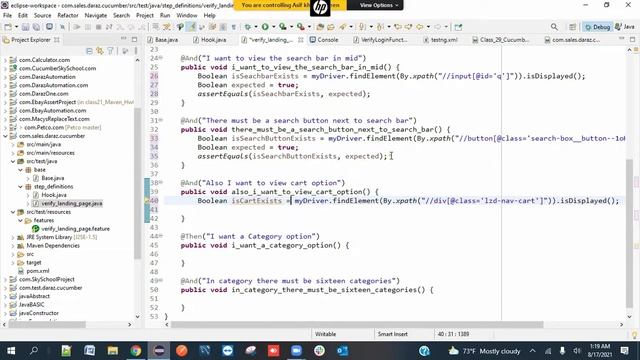Open the Debug launch dropdown arrow
The image size is (640, 360).
[256, 27]
